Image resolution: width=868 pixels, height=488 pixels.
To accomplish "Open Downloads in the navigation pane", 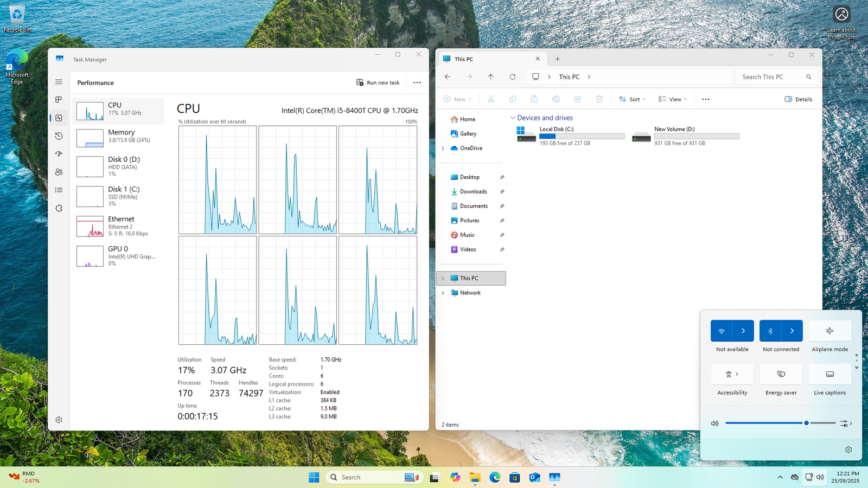I will 473,191.
